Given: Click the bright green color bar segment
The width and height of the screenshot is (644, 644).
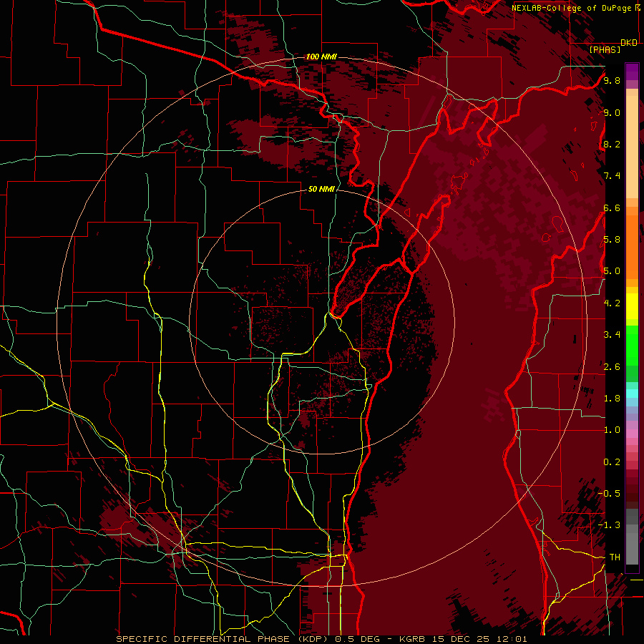Looking at the screenshot, I should pos(632,346).
